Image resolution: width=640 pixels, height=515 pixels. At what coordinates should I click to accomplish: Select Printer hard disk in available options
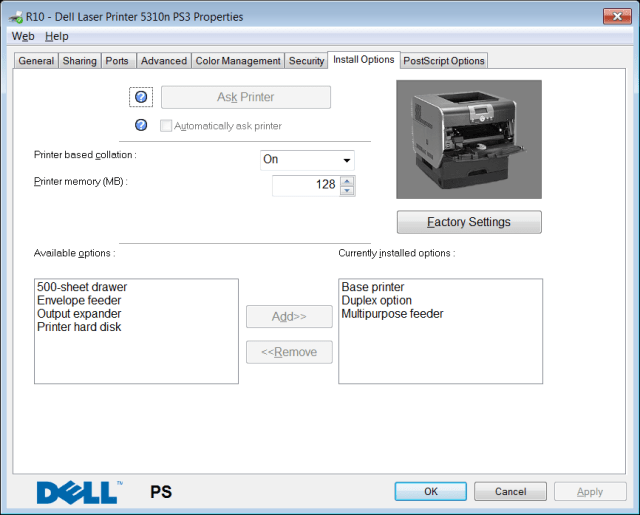click(79, 327)
